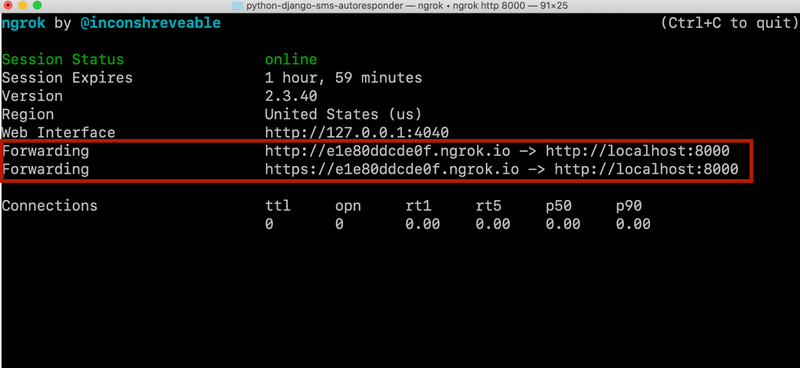Image resolution: width=800 pixels, height=368 pixels.
Task: Click the 'online' status value
Action: click(291, 60)
